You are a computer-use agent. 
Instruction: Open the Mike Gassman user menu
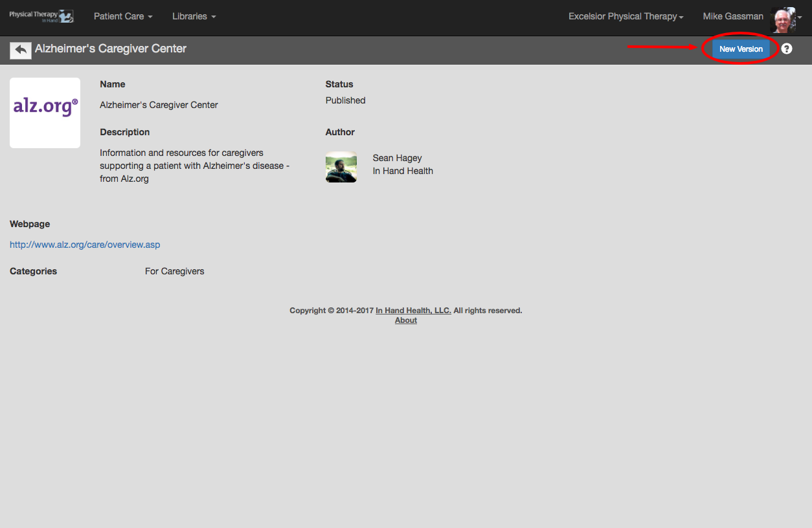click(733, 16)
